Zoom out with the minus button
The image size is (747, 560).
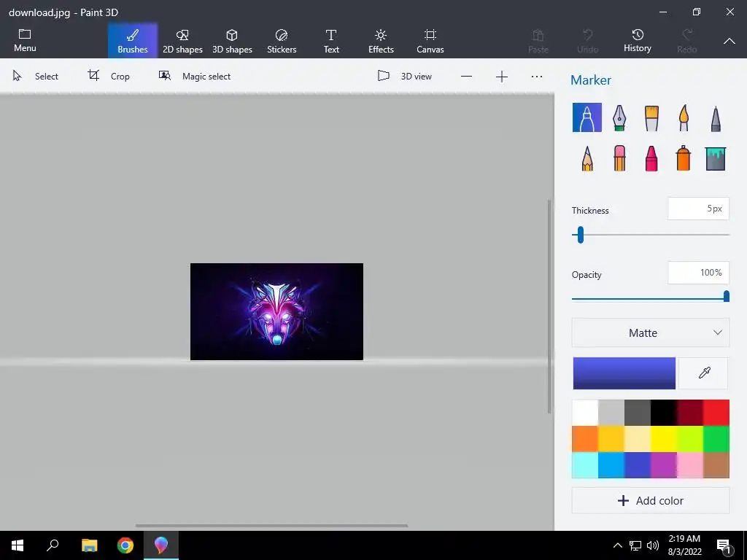click(x=466, y=77)
